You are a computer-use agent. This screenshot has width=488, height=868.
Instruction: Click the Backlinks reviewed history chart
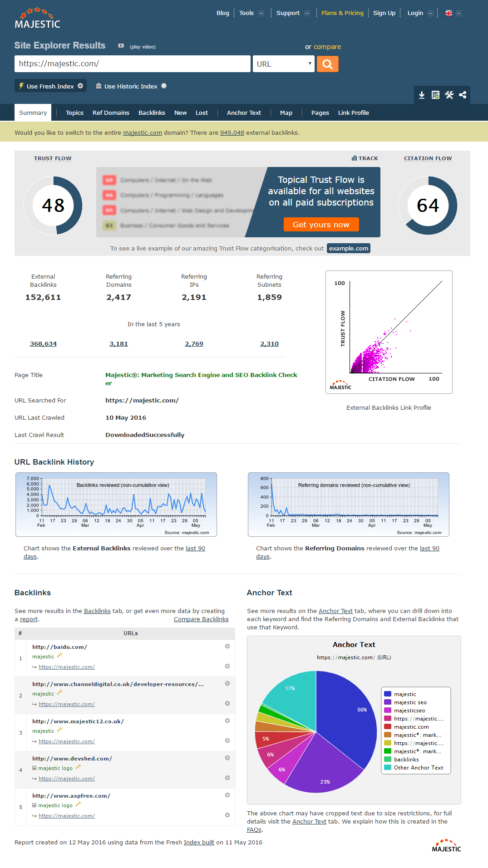click(116, 505)
